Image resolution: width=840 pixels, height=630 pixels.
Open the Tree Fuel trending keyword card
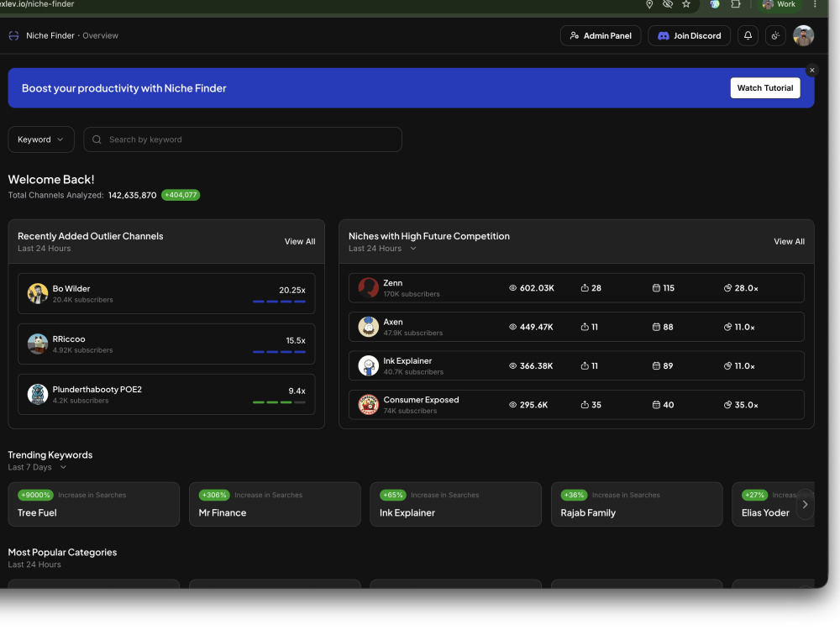click(x=94, y=504)
